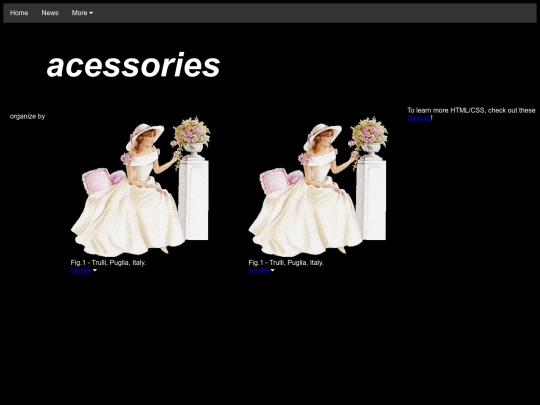Click the 'acessories' page heading

(133, 65)
